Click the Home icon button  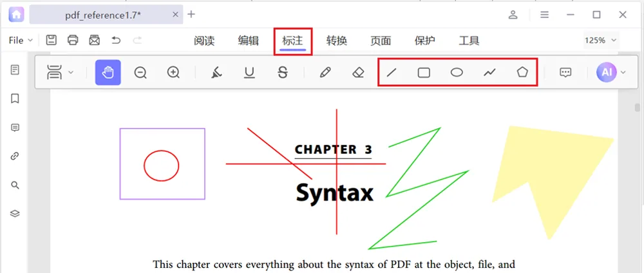click(16, 14)
